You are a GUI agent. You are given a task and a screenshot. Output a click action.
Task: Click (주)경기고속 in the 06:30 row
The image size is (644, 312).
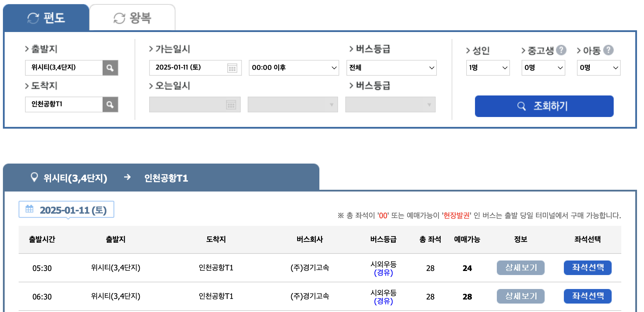pos(310,296)
